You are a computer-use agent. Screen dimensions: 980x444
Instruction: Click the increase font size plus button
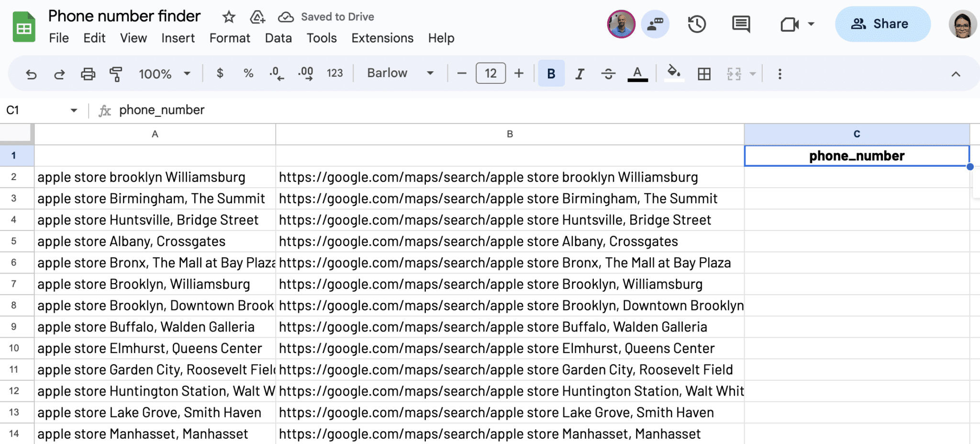[x=519, y=73]
